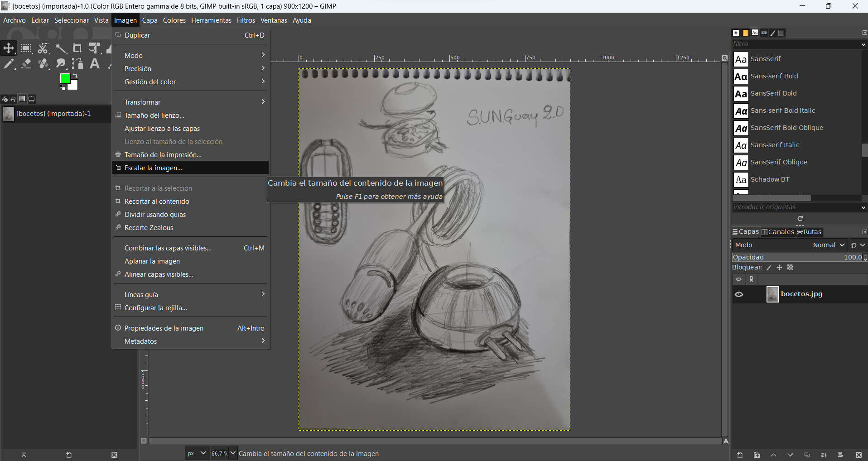Click the refresh fonts icon
This screenshot has width=868, height=461.
point(800,218)
